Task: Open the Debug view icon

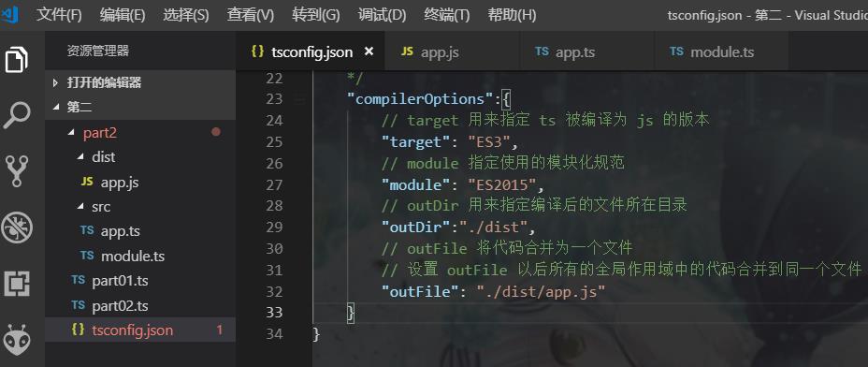Action: pyautogui.click(x=17, y=228)
